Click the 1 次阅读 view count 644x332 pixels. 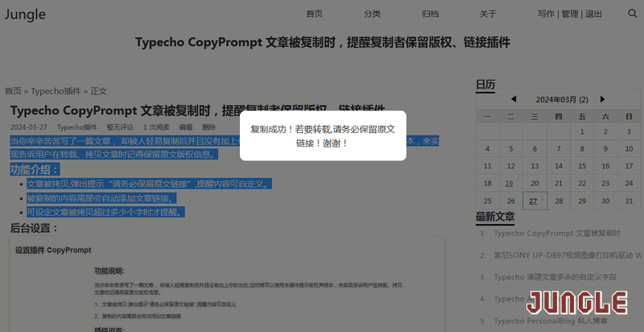coord(156,127)
